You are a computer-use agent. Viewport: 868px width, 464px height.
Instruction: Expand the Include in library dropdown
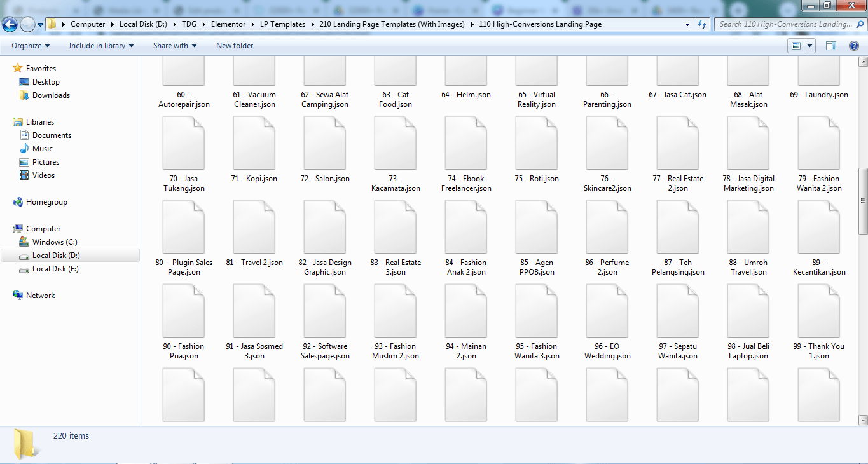[101, 46]
